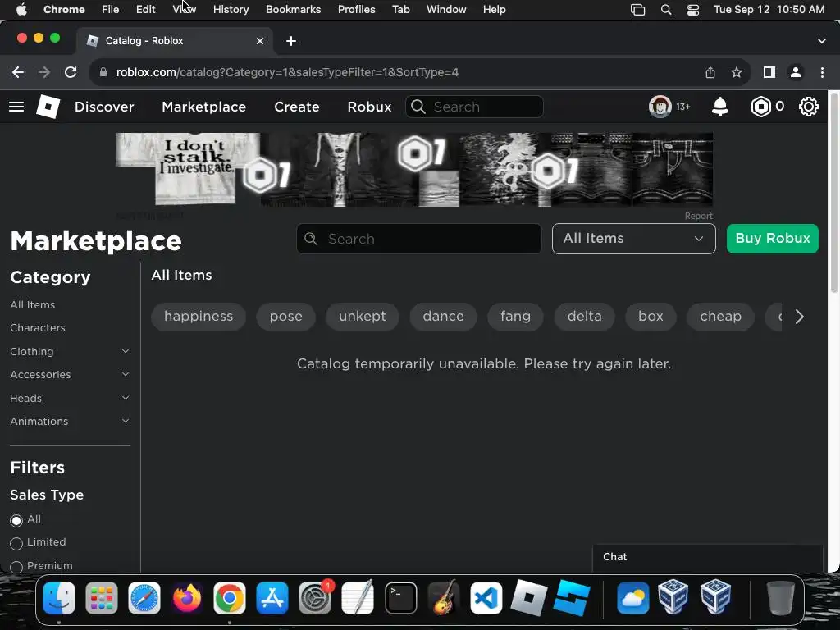Open the Bookmarks menu
This screenshot has height=630, width=840.
293,10
